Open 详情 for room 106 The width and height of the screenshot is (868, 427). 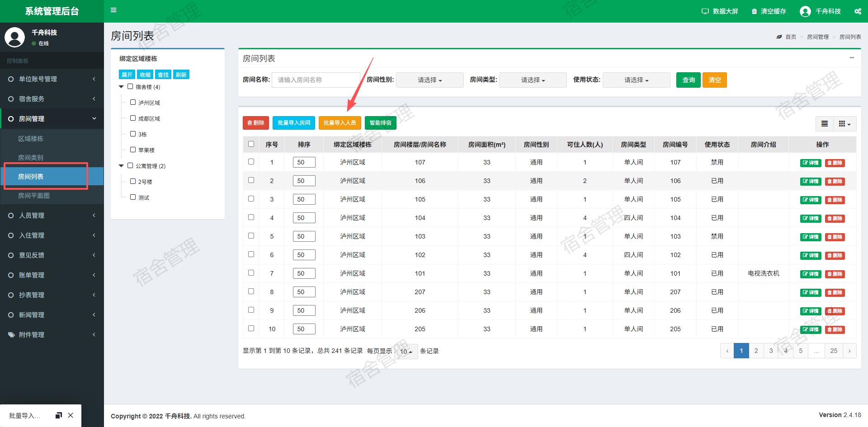tap(811, 181)
